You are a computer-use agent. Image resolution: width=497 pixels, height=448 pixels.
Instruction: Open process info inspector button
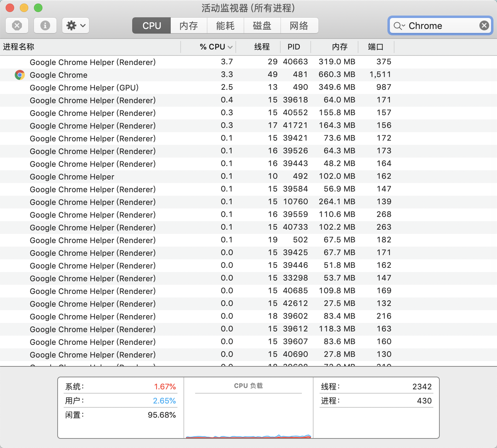click(x=45, y=25)
